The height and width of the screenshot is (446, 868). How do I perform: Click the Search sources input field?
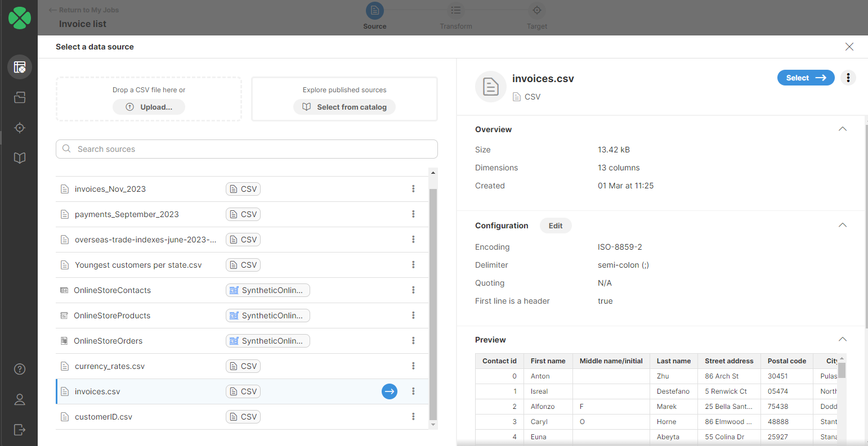pos(247,149)
